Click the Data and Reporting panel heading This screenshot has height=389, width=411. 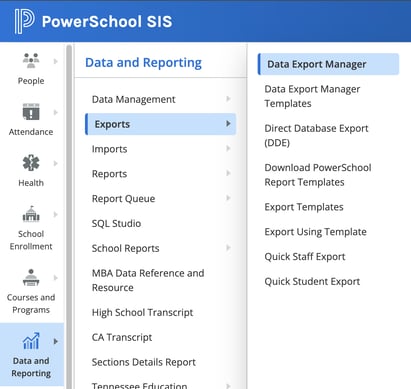[143, 63]
